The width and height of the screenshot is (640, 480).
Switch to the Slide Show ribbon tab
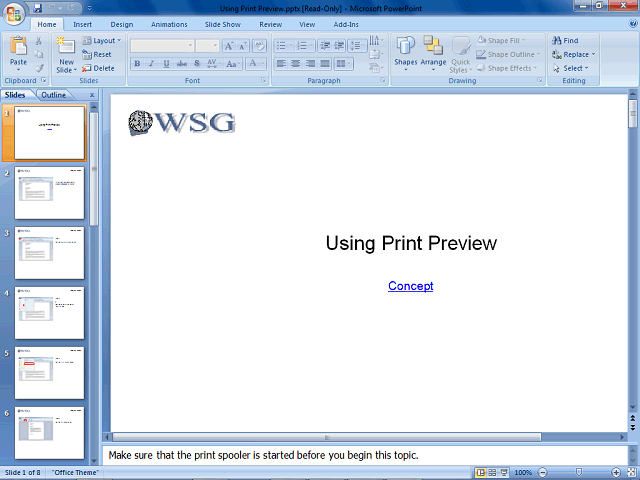tap(222, 24)
